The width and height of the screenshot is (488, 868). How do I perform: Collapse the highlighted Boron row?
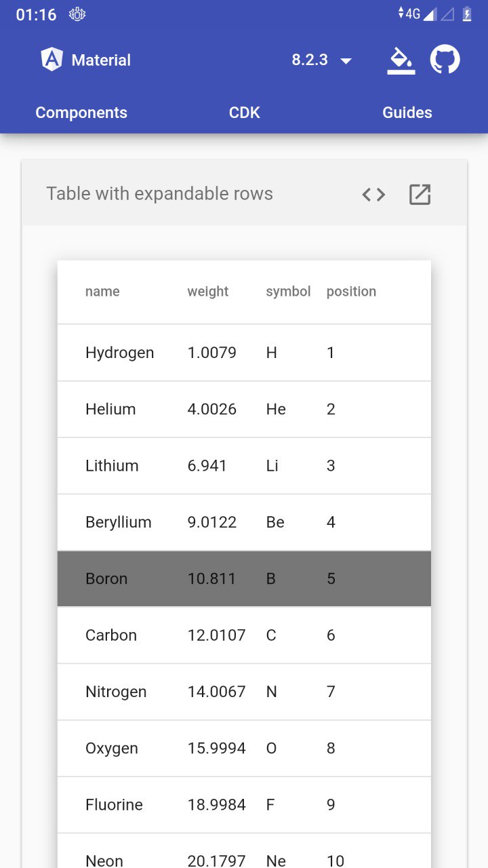point(244,578)
